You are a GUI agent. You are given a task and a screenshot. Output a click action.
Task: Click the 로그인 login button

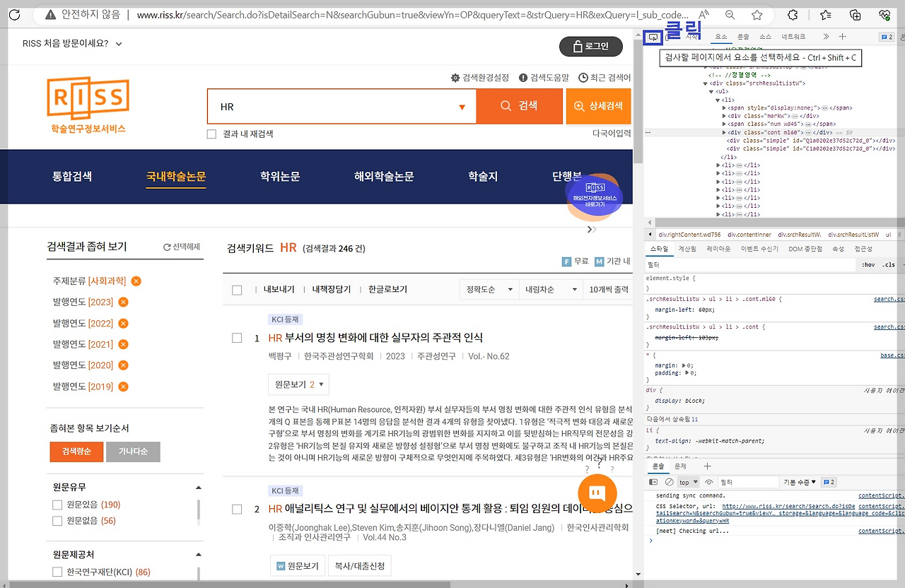pyautogui.click(x=591, y=47)
